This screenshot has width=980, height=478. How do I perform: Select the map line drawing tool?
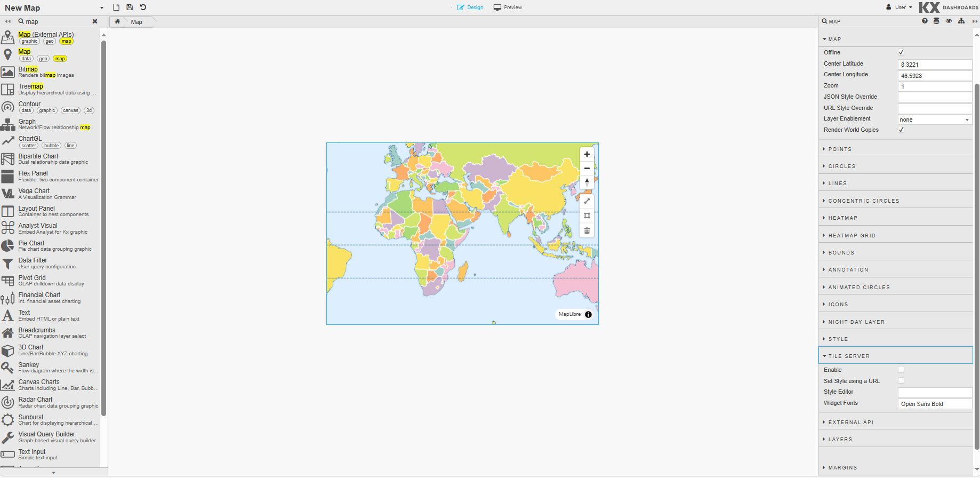587,201
